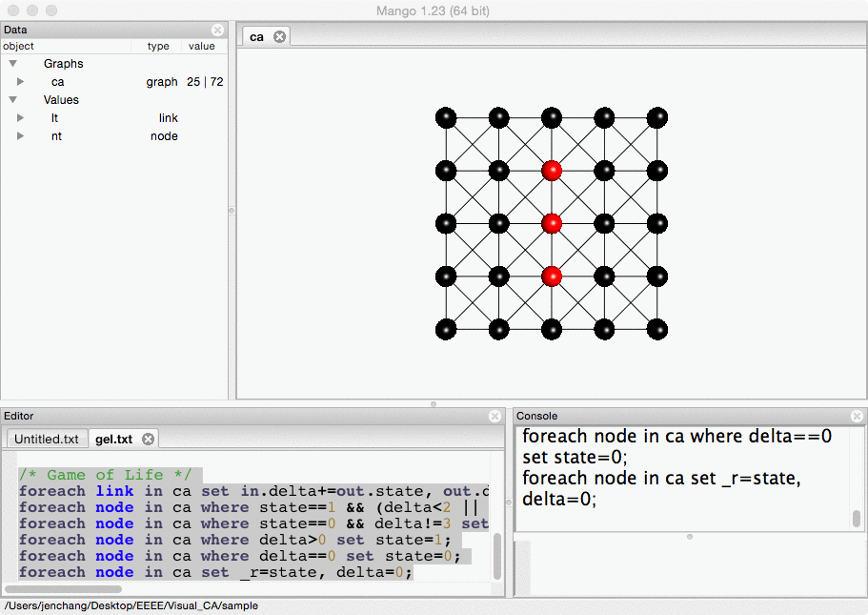Screen dimensions: 868x615
Task: Close the ca graph tab
Action: point(279,36)
